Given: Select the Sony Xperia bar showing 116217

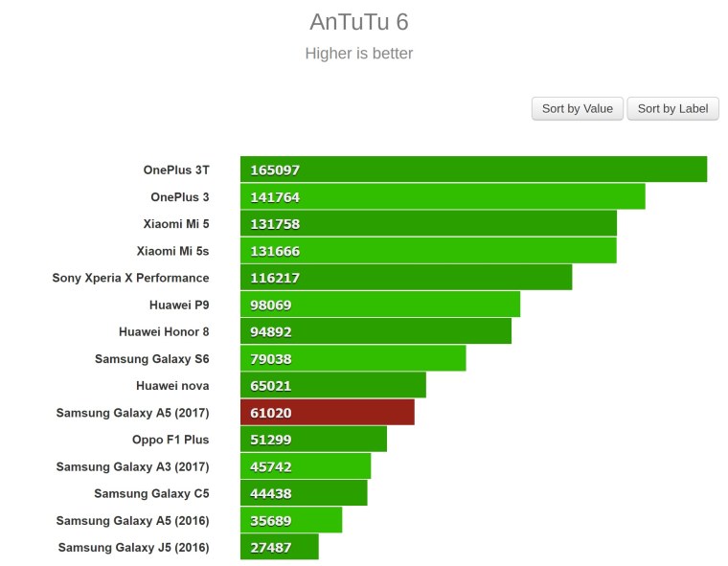Looking at the screenshot, I should click(406, 278).
